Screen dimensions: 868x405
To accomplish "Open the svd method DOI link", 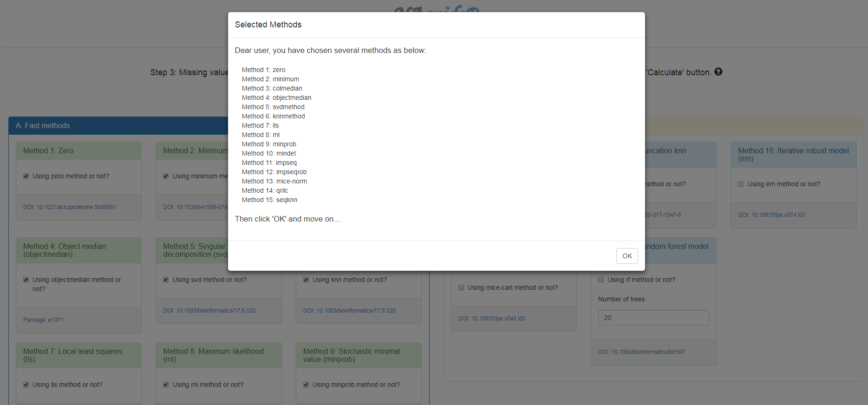I will [209, 311].
